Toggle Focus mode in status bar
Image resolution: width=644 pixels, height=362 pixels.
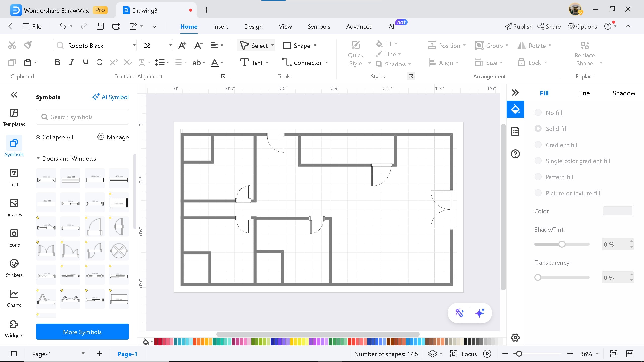tap(463, 354)
